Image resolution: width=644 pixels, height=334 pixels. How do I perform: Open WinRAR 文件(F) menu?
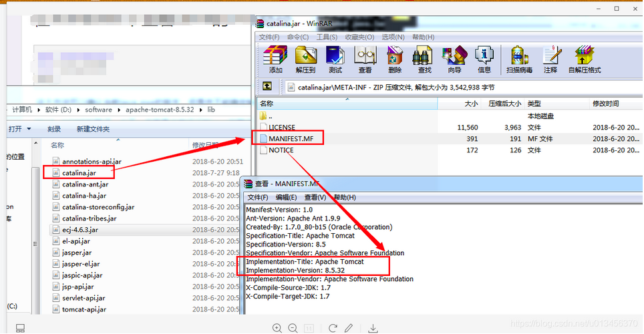[x=269, y=37]
